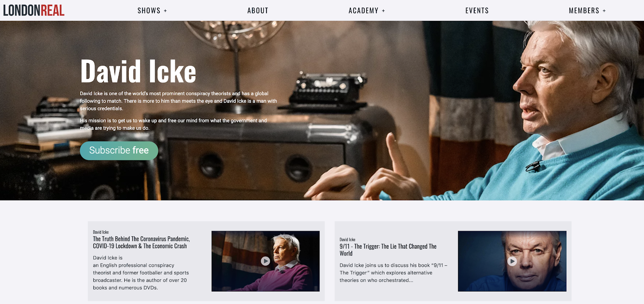The image size is (644, 304).
Task: Expand the Shows menu plus icon
Action: (x=165, y=11)
